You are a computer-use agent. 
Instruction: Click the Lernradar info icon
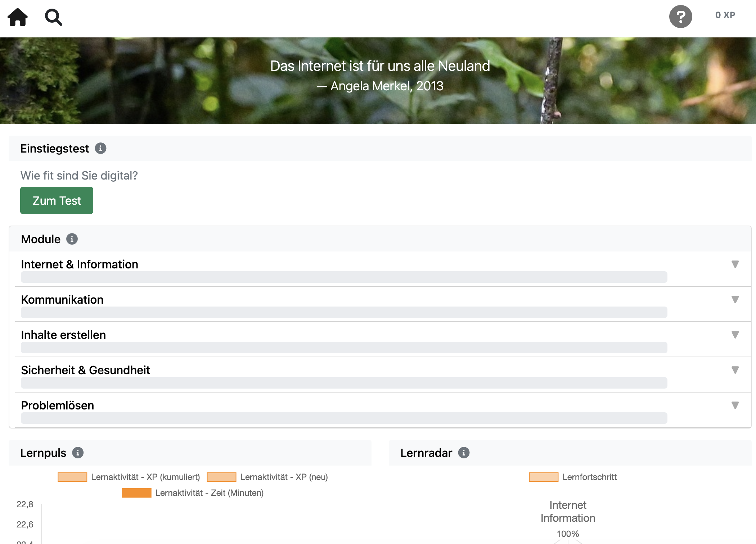pos(464,453)
